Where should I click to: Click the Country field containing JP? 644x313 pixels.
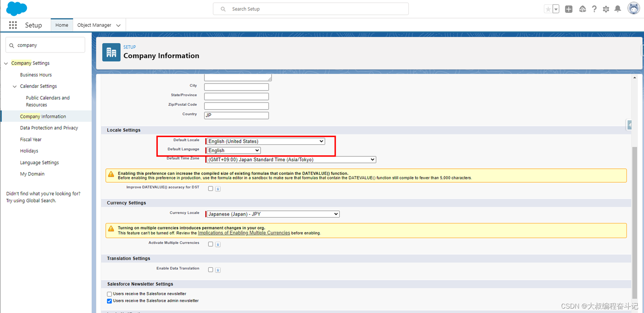point(236,116)
